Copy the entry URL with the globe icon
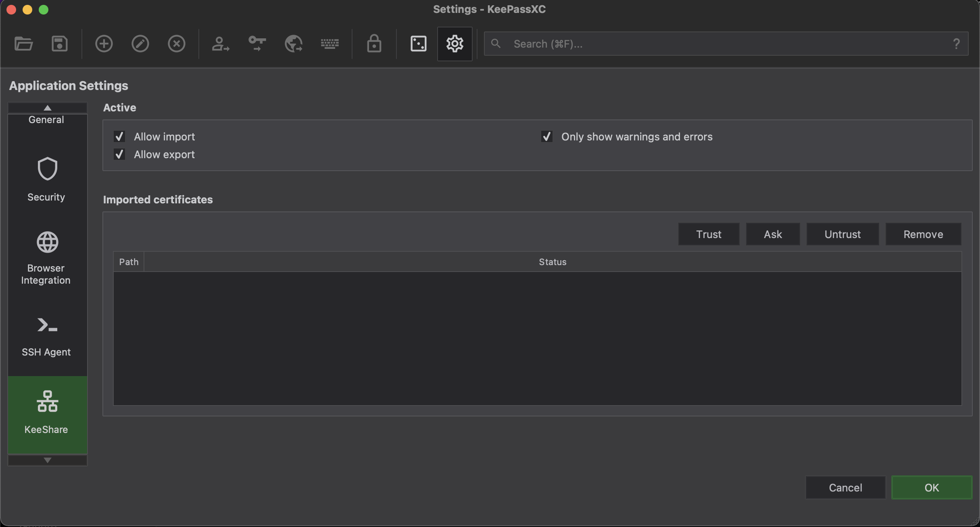Image resolution: width=980 pixels, height=527 pixels. coord(293,44)
